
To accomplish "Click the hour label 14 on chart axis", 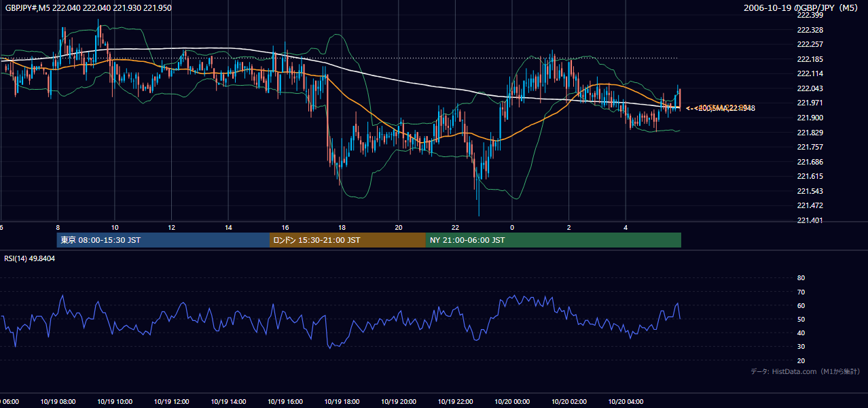I will 228,227.
